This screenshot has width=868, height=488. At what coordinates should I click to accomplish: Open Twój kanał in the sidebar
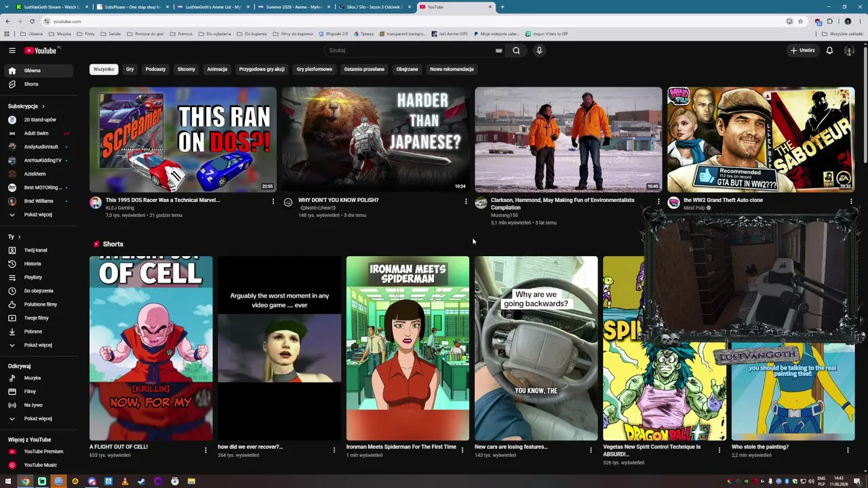38,250
